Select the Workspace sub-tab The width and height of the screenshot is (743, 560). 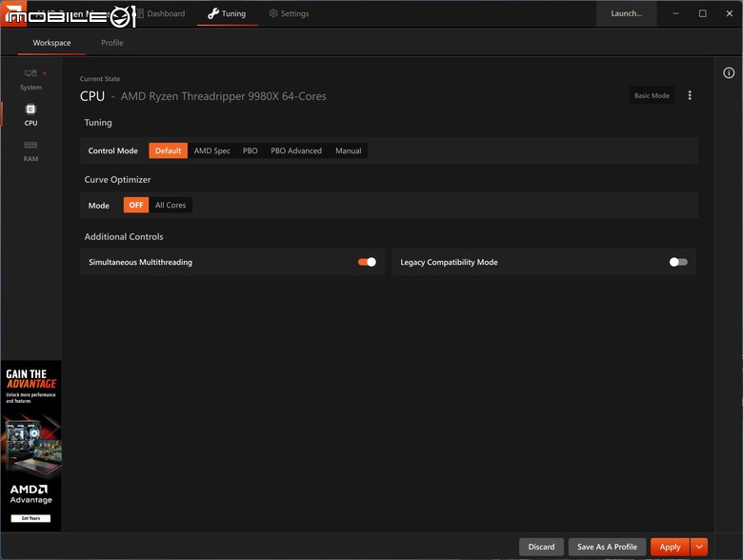point(51,43)
